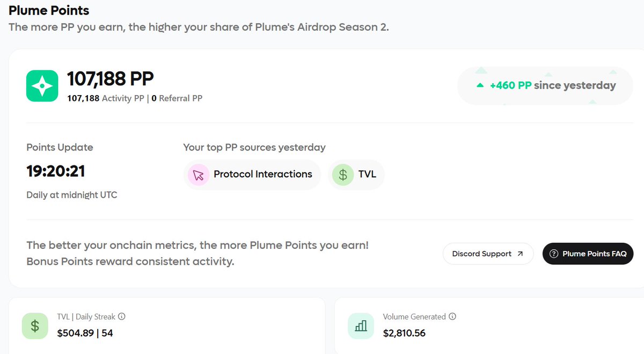Click the 19:20:21 points update countdown
Viewport: 644px width, 354px height.
pos(56,171)
